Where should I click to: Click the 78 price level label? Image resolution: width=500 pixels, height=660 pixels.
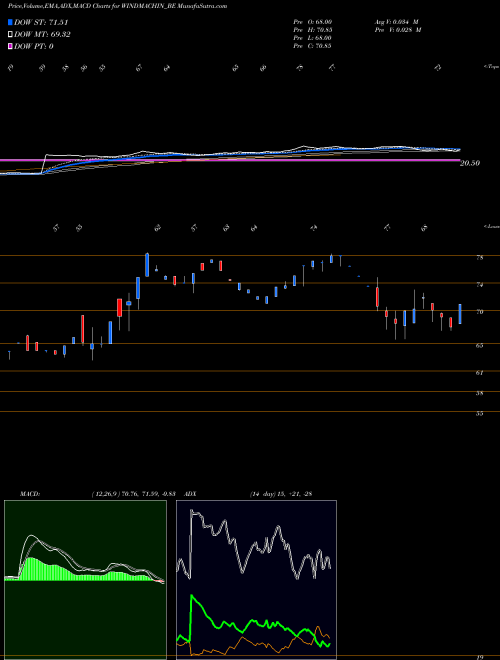point(479,258)
